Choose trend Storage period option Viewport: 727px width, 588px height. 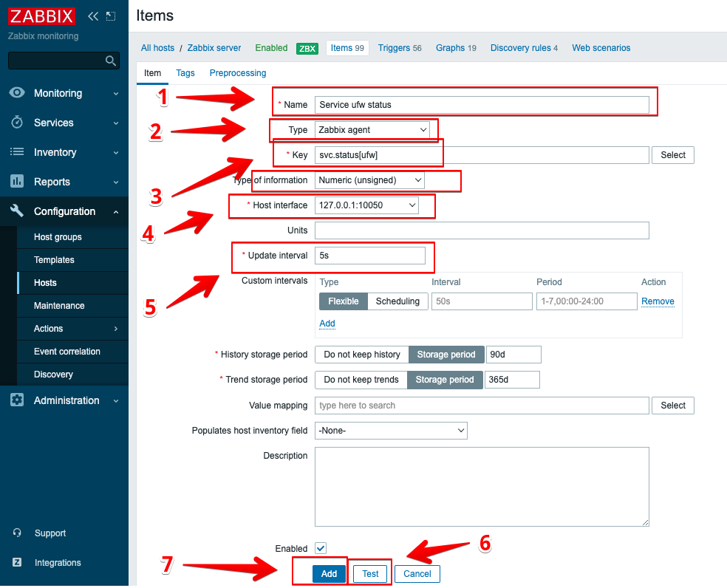445,380
